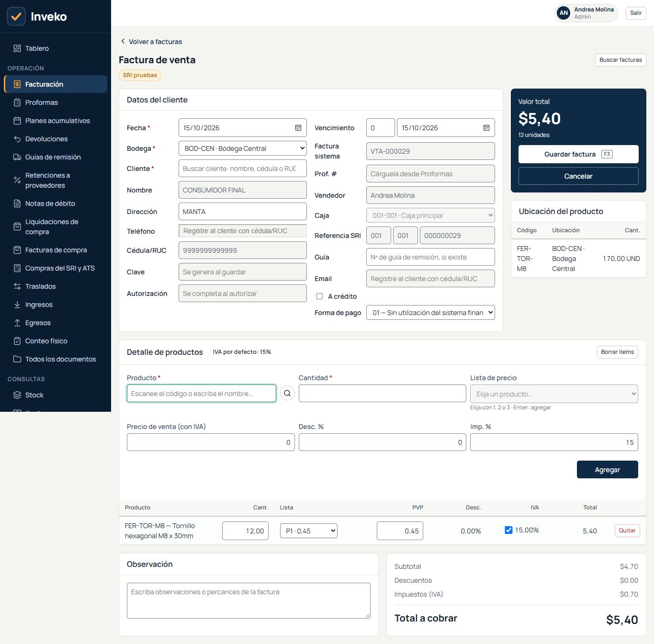Click the product search magnifier icon

287,394
